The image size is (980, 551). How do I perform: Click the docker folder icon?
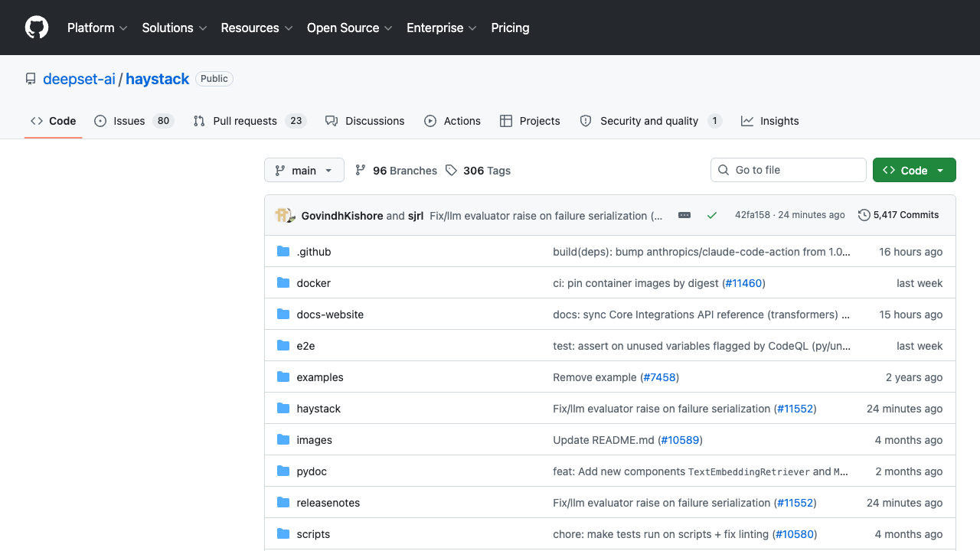tap(283, 283)
